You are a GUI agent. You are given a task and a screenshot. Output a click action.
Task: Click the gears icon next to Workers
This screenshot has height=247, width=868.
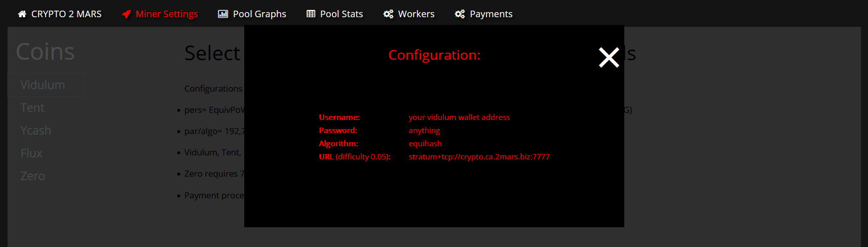[x=388, y=14]
